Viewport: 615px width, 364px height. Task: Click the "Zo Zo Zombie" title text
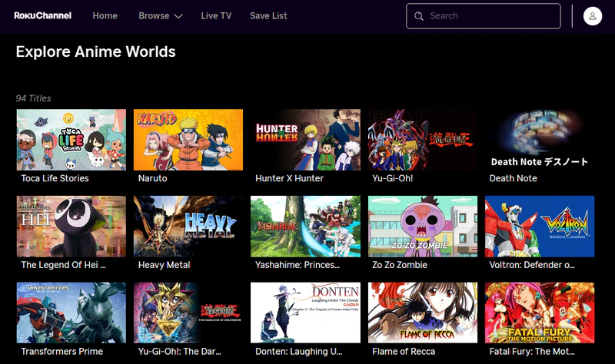[400, 265]
